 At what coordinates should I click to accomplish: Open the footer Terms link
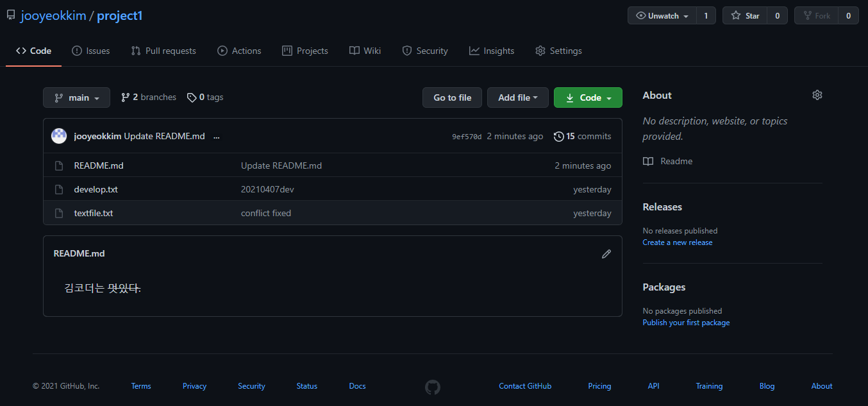(141, 386)
